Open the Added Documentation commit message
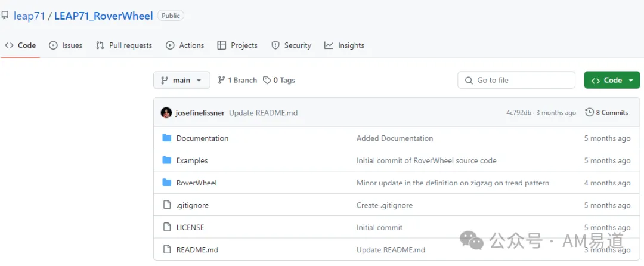This screenshot has height=266, width=644. (395, 138)
